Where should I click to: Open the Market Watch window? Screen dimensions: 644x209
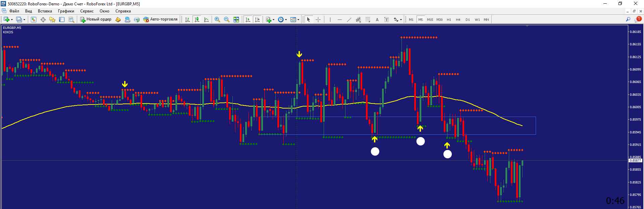point(34,19)
